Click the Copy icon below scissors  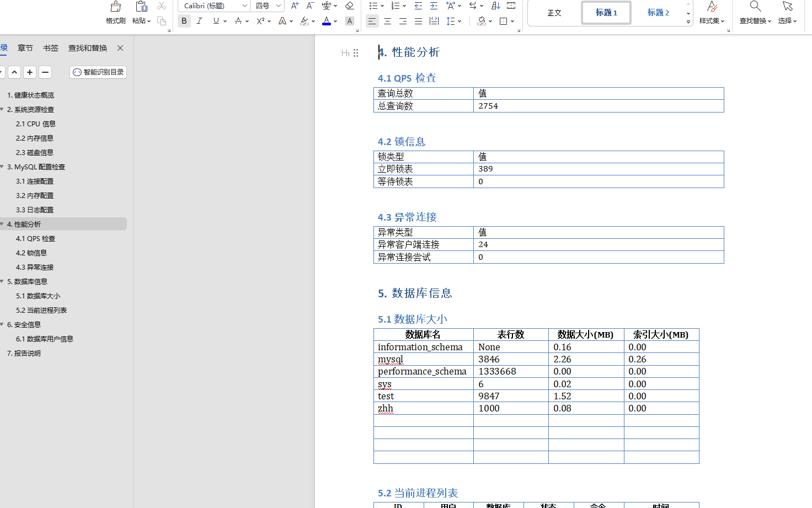pyautogui.click(x=162, y=21)
